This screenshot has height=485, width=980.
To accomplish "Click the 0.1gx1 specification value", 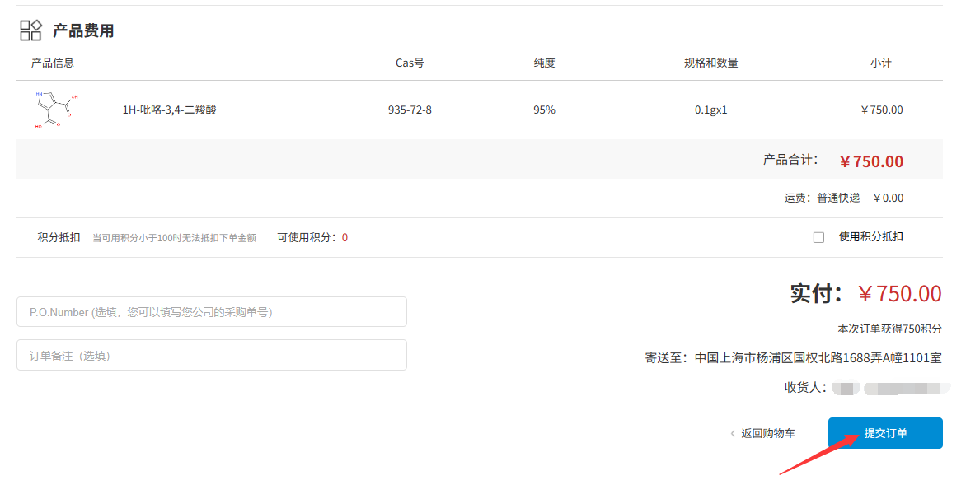I will 710,110.
